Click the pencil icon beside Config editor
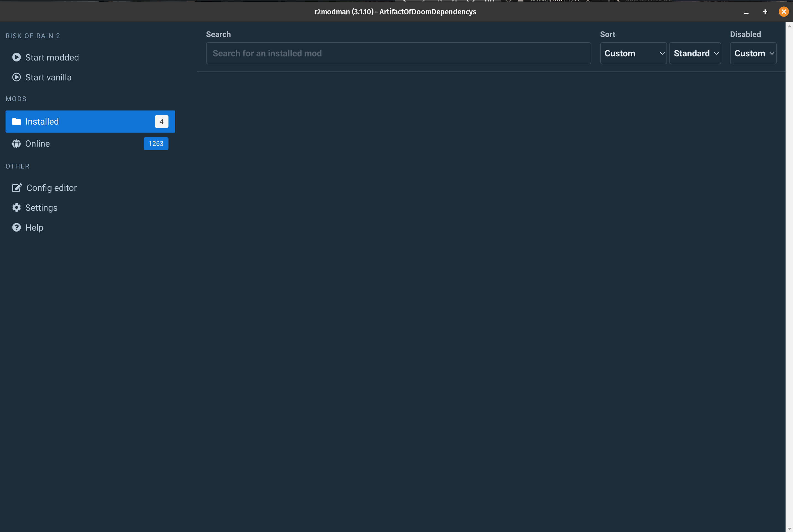The width and height of the screenshot is (793, 532). click(17, 188)
